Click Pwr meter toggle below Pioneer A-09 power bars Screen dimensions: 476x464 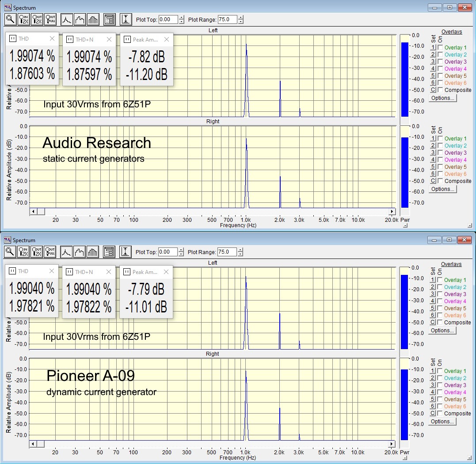[x=404, y=458]
